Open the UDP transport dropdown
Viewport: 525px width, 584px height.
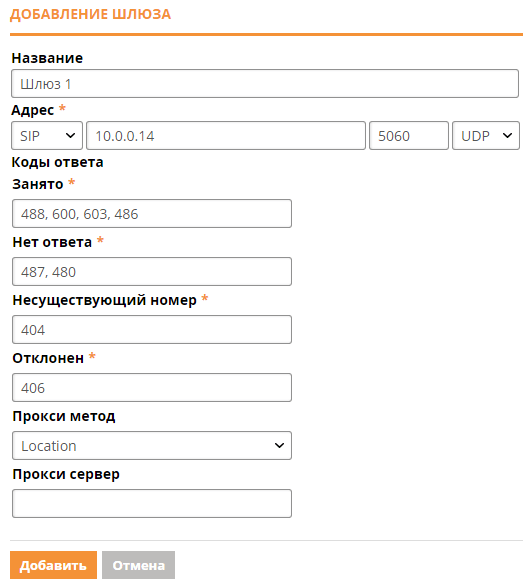tap(486, 136)
